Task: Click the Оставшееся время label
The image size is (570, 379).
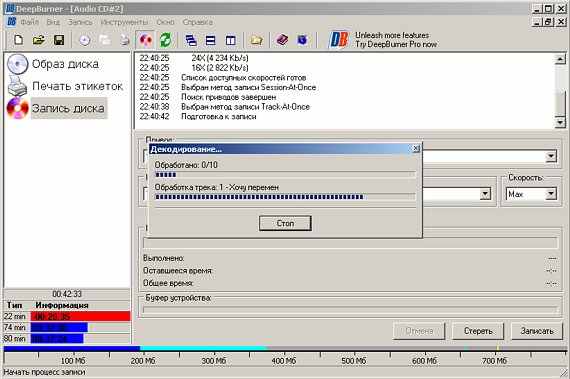Action: [x=177, y=271]
